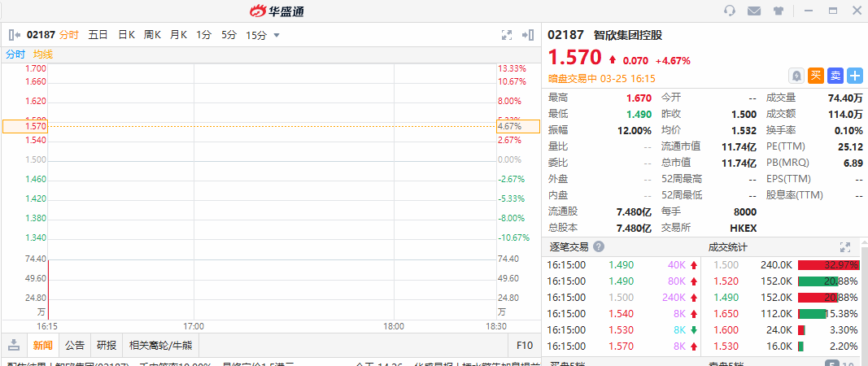Screen dimensions: 868x366
Task: Add stock to watchlist with plus icon
Action: tap(855, 76)
